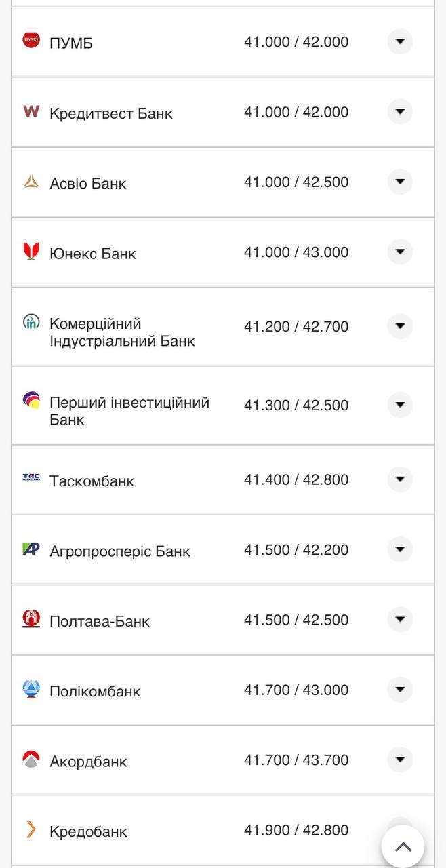Viewport: 446px width, 868px height.
Task: Expand Перший інвестиційний Банк row details
Action: pyautogui.click(x=400, y=405)
